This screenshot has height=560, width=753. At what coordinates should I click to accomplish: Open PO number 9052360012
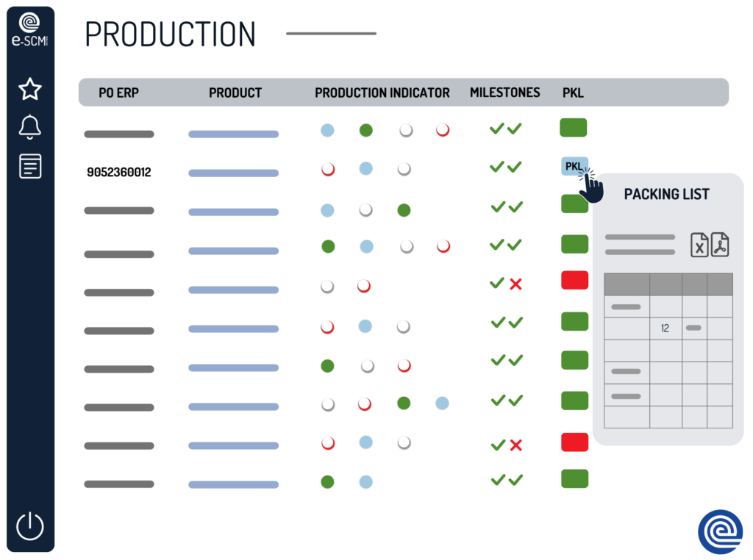119,173
